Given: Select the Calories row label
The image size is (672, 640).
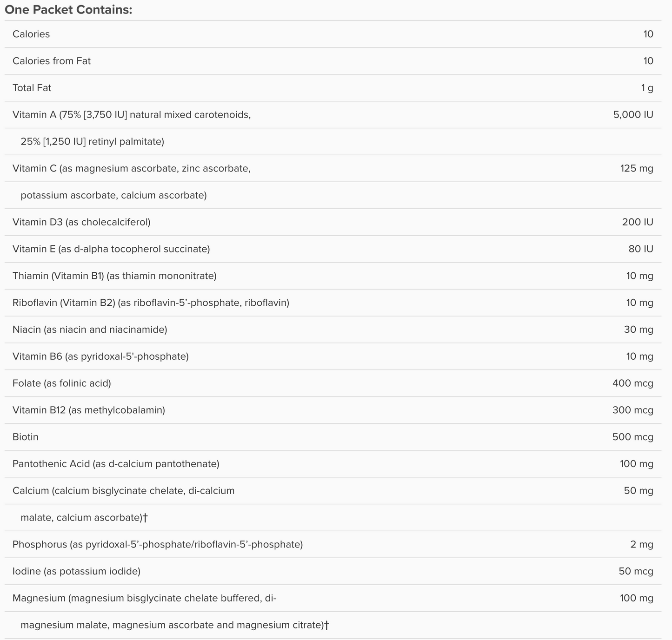Looking at the screenshot, I should pyautogui.click(x=31, y=34).
